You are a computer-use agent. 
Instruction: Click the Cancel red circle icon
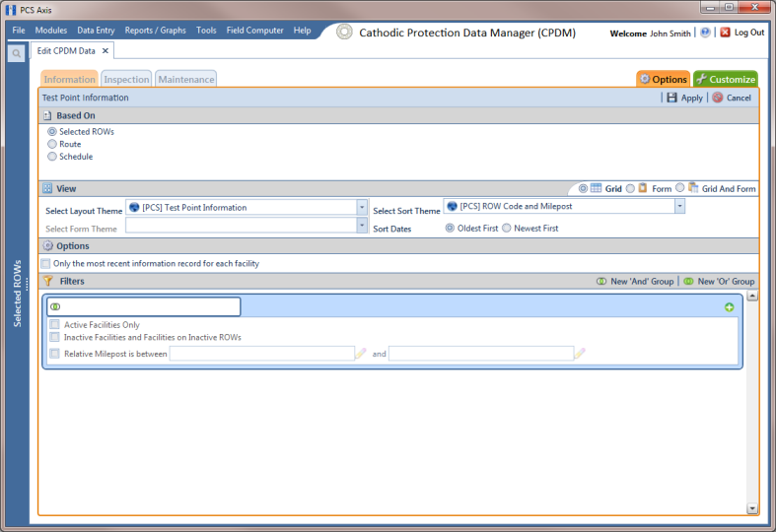[718, 98]
